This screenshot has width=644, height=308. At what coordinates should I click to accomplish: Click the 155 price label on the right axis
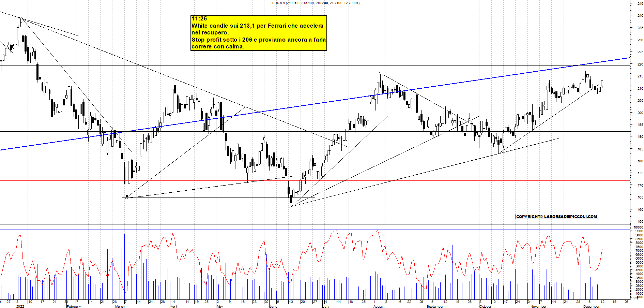coord(640,222)
